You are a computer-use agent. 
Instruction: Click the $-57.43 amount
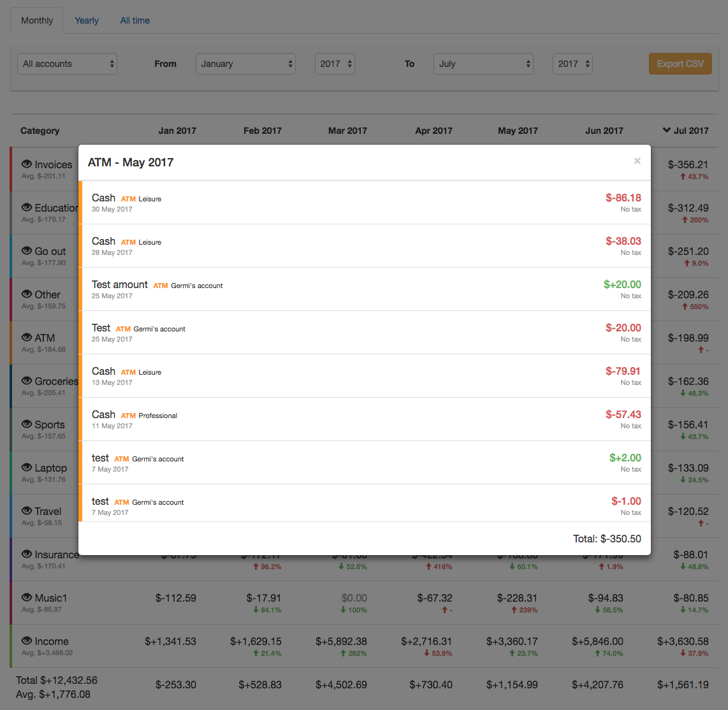point(623,414)
